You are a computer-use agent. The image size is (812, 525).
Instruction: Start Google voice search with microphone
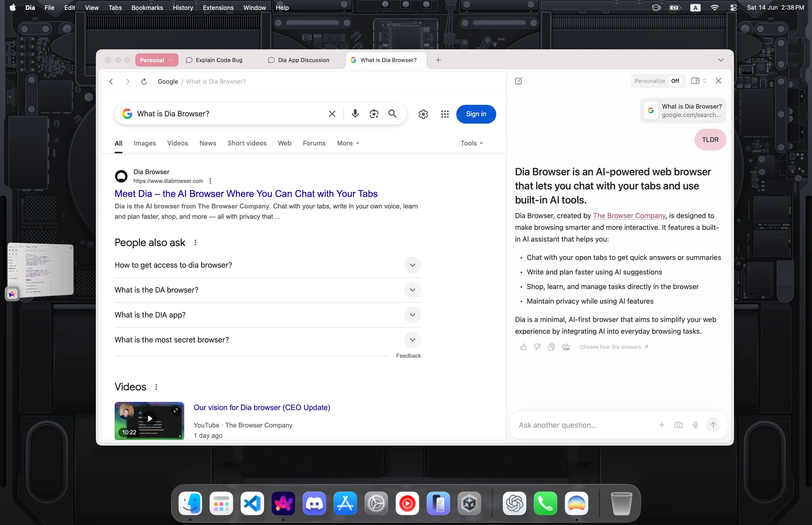355,114
